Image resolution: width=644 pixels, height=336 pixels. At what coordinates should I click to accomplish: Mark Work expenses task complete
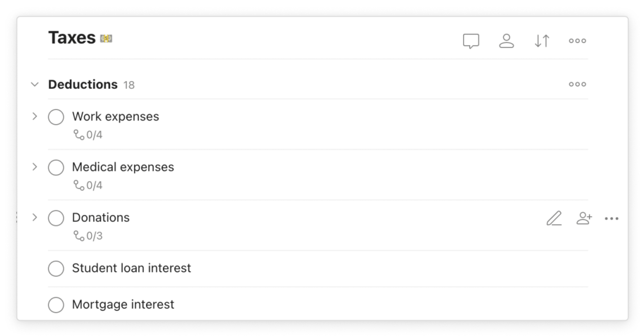(56, 117)
